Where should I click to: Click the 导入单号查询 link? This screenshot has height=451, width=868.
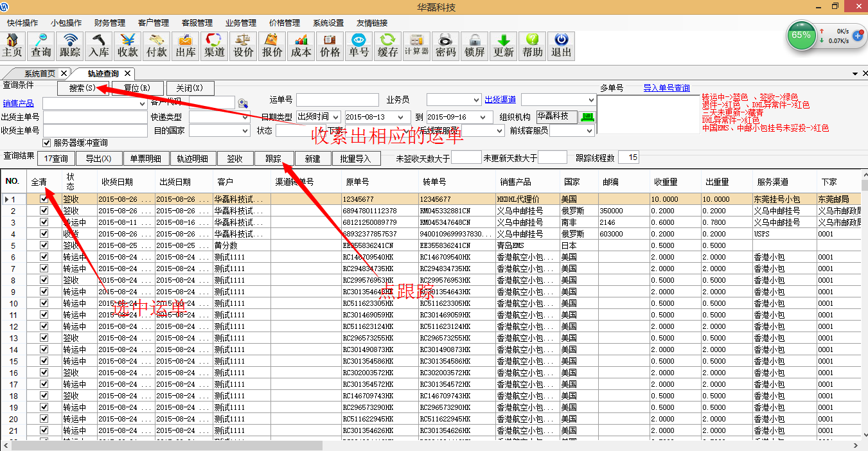tap(666, 88)
